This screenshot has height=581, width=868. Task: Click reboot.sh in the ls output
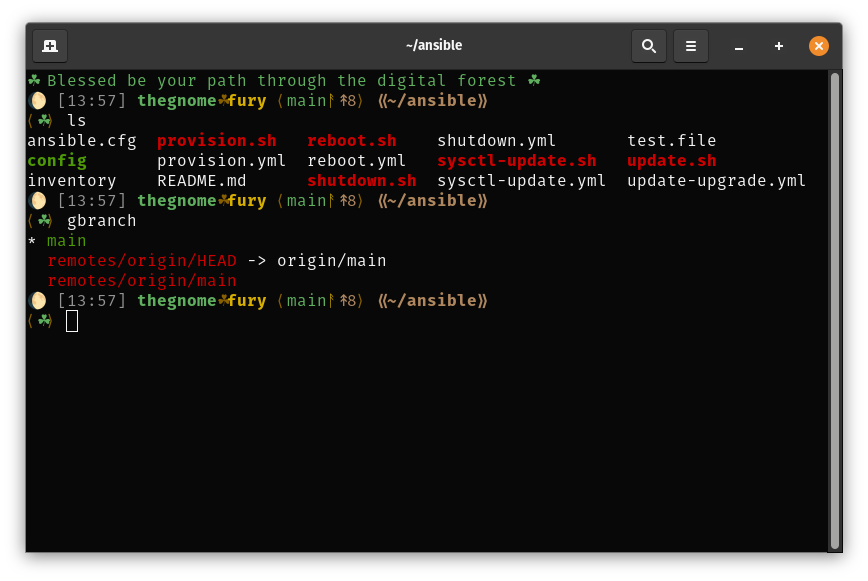pyautogui.click(x=352, y=141)
